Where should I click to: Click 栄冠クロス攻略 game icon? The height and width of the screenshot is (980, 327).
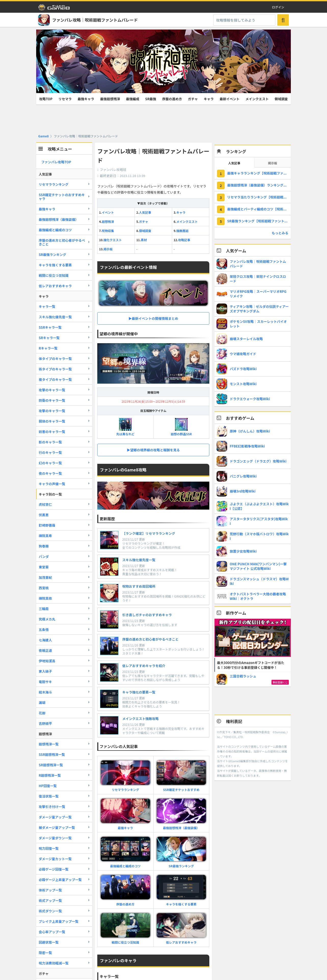(222, 279)
